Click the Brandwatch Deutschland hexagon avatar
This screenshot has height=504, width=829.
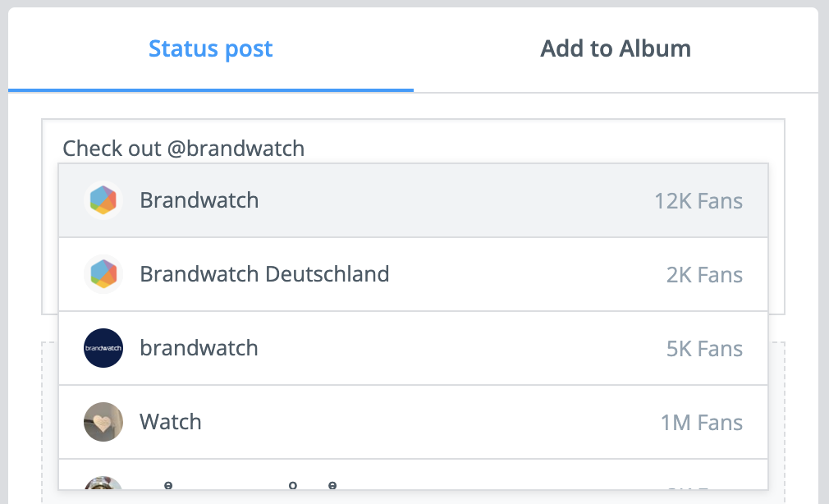tap(103, 274)
